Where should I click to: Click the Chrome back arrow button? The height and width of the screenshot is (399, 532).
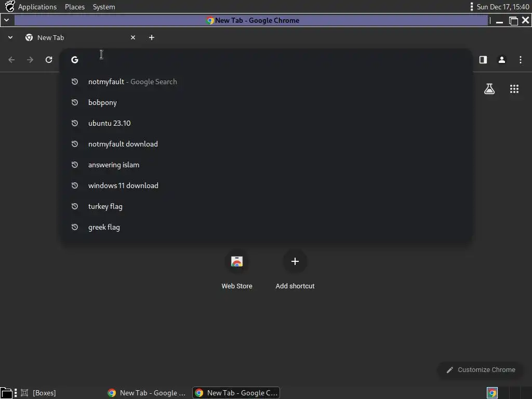[11, 60]
